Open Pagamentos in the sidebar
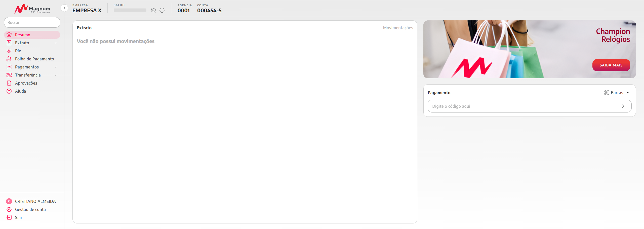Image resolution: width=644 pixels, height=229 pixels. click(x=32, y=67)
